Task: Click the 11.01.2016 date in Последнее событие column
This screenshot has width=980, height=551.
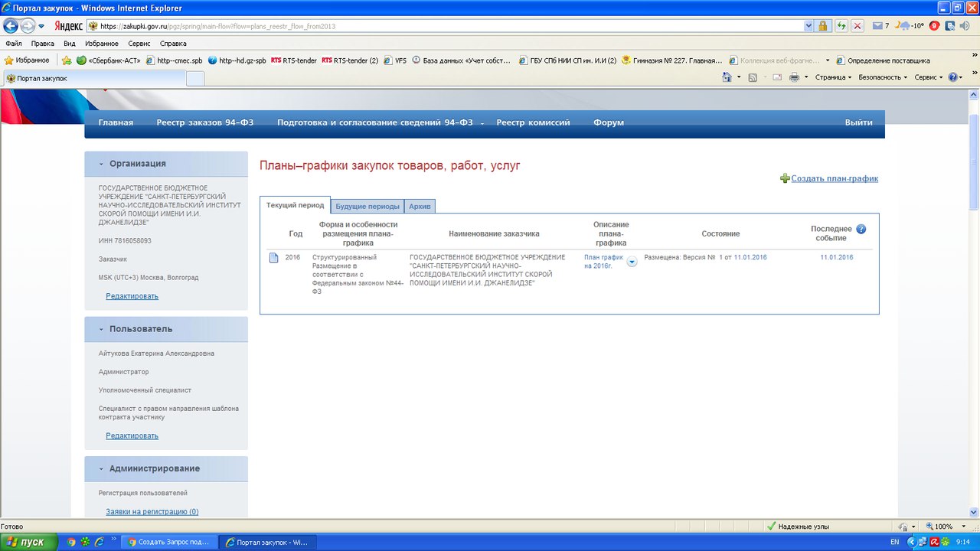Action: coord(837,257)
